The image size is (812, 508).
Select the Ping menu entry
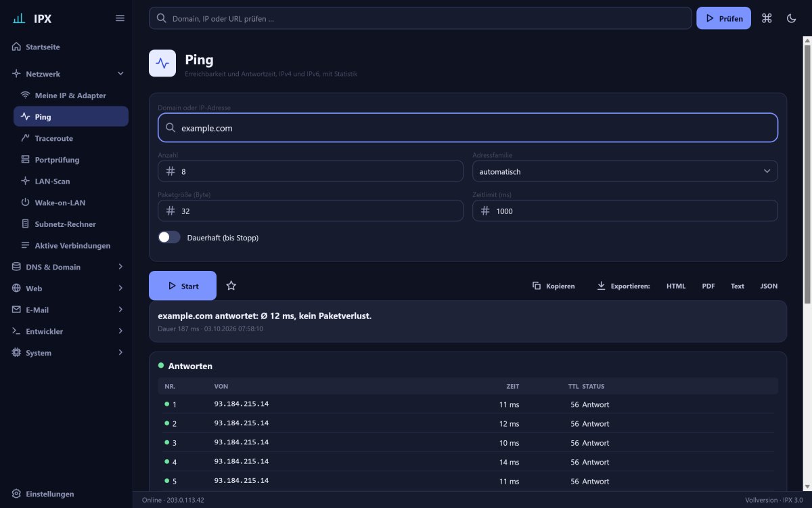click(x=70, y=117)
